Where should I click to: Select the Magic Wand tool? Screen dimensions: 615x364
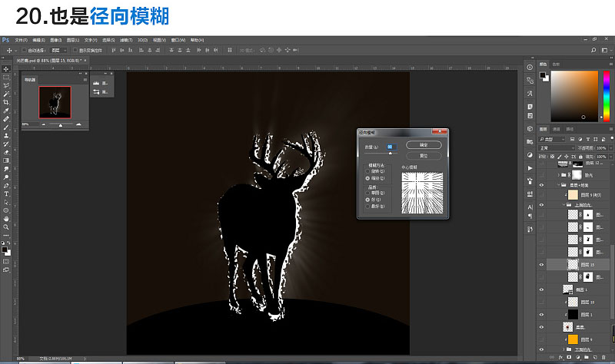pos(6,94)
